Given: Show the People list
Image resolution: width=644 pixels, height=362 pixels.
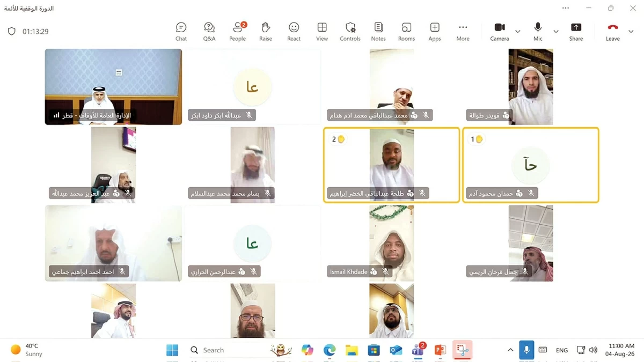Looking at the screenshot, I should point(237,31).
